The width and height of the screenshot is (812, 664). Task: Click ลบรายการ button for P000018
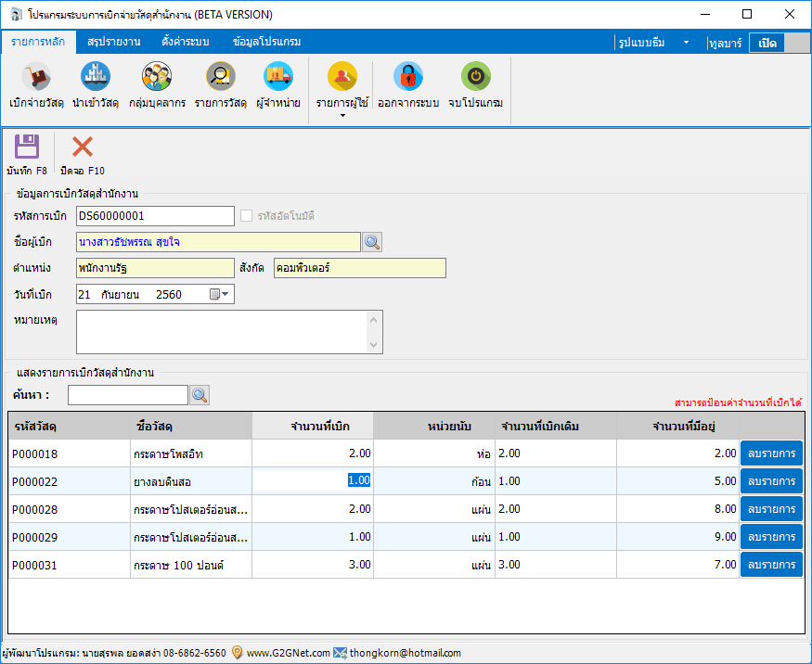point(771,453)
